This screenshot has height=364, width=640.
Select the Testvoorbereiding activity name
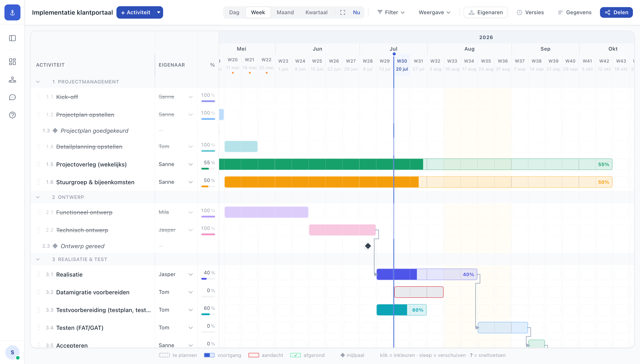tap(103, 310)
